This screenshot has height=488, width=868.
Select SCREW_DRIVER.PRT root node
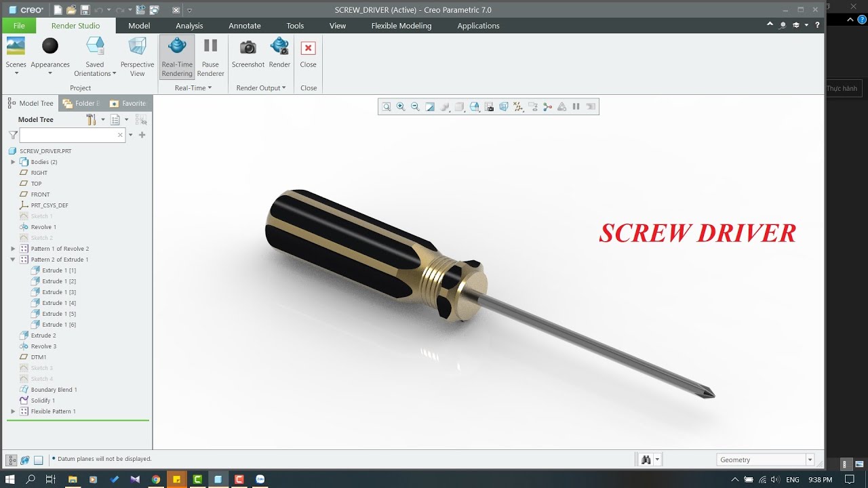coord(45,151)
